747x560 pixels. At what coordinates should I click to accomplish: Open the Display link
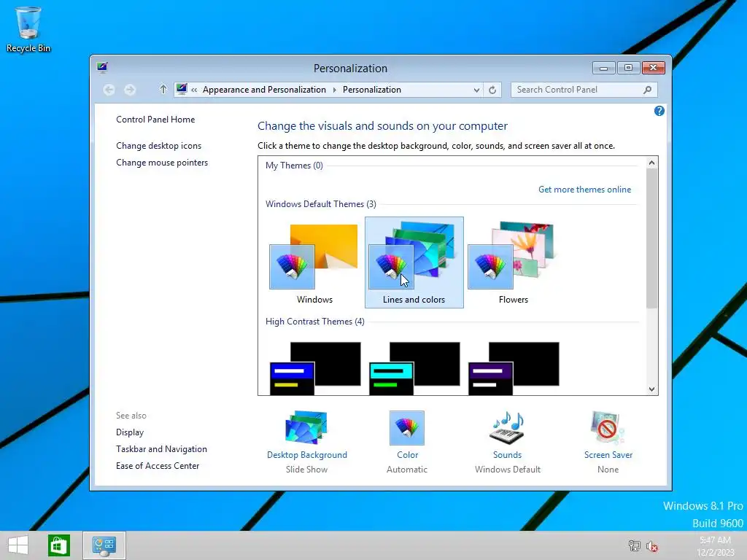[x=130, y=432]
